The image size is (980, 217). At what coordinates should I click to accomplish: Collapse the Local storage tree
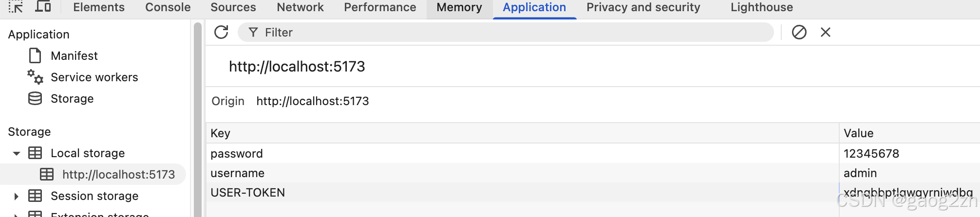pos(17,153)
